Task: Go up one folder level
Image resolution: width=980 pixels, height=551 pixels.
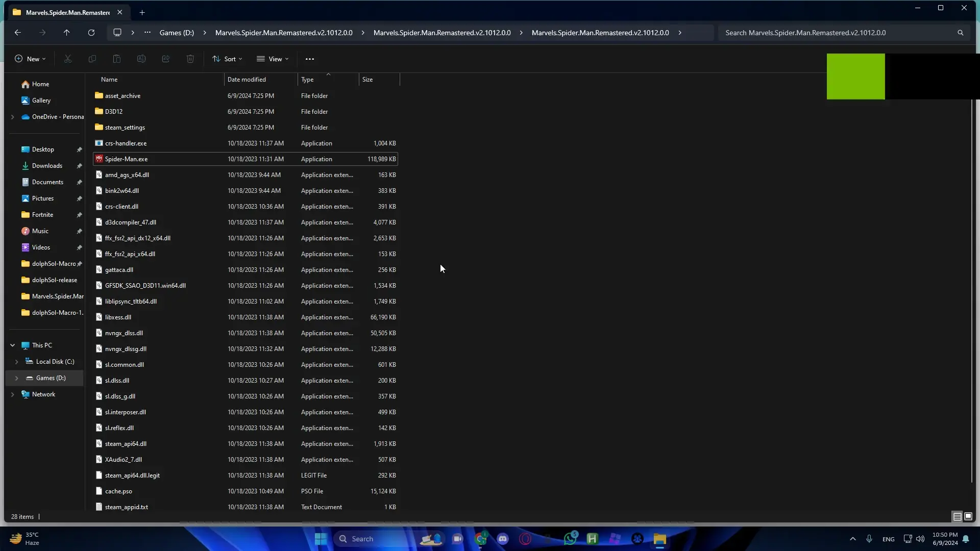Action: 66,33
